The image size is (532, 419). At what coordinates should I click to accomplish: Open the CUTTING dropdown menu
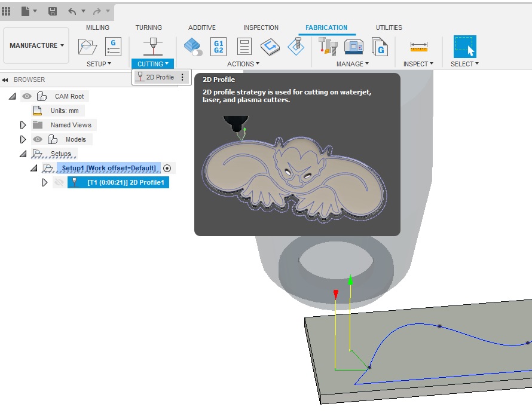[152, 64]
